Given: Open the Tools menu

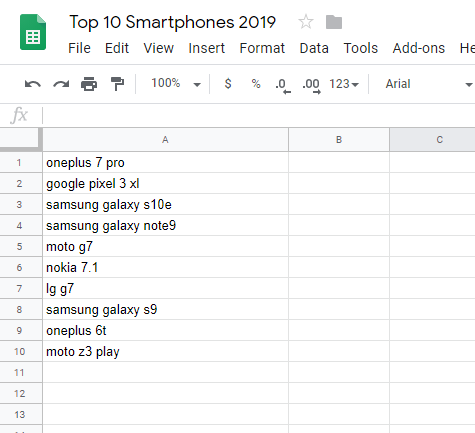Looking at the screenshot, I should tap(361, 48).
